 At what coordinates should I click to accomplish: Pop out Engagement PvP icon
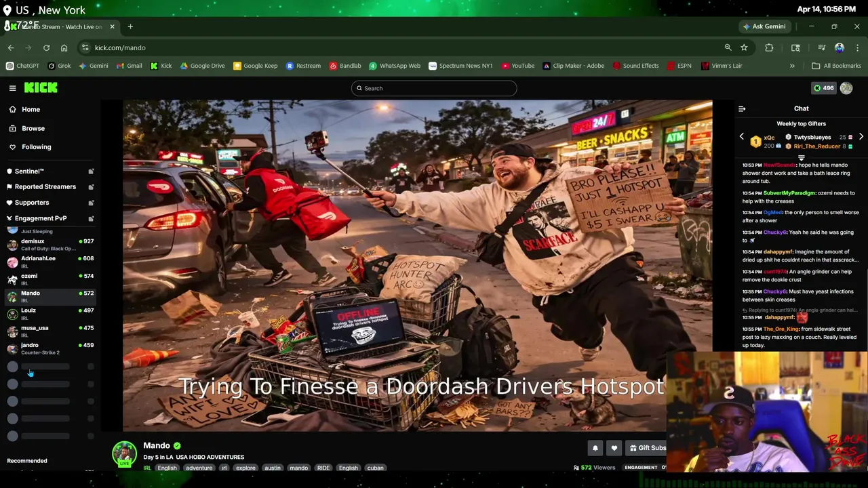pyautogui.click(x=91, y=218)
